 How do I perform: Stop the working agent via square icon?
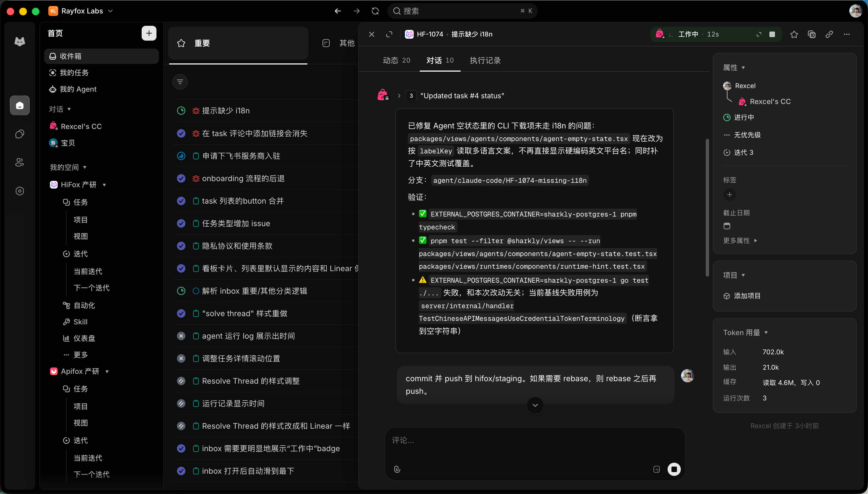tap(772, 34)
